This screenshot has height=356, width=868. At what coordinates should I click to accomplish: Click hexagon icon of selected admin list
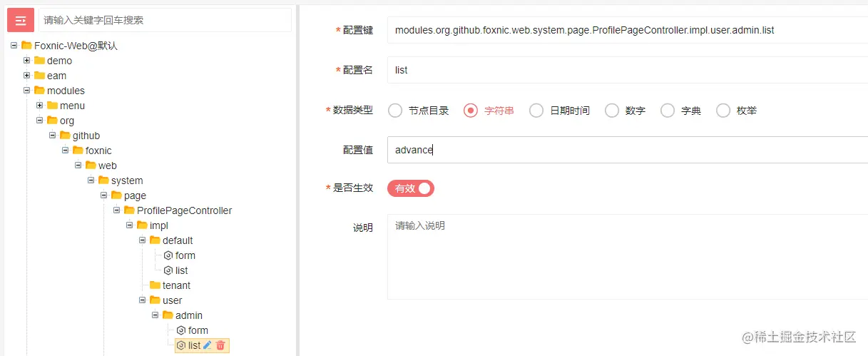click(x=181, y=345)
